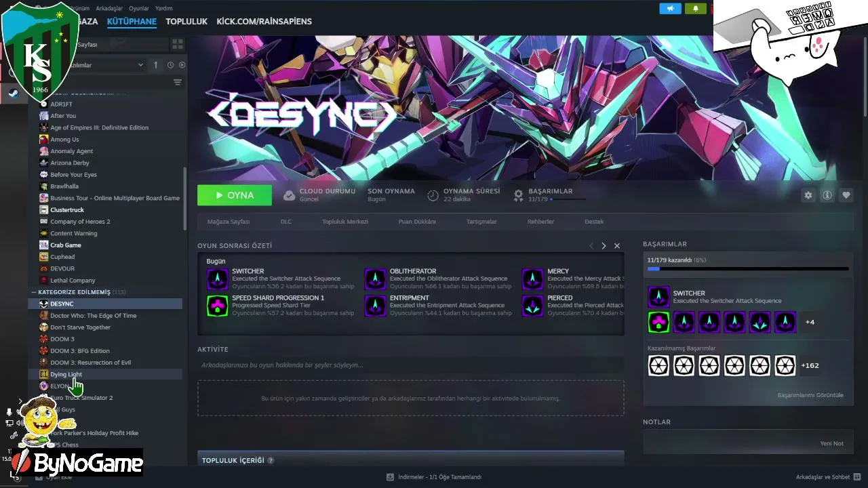Switch to the KÜTÜPHANE menu

coord(132,22)
